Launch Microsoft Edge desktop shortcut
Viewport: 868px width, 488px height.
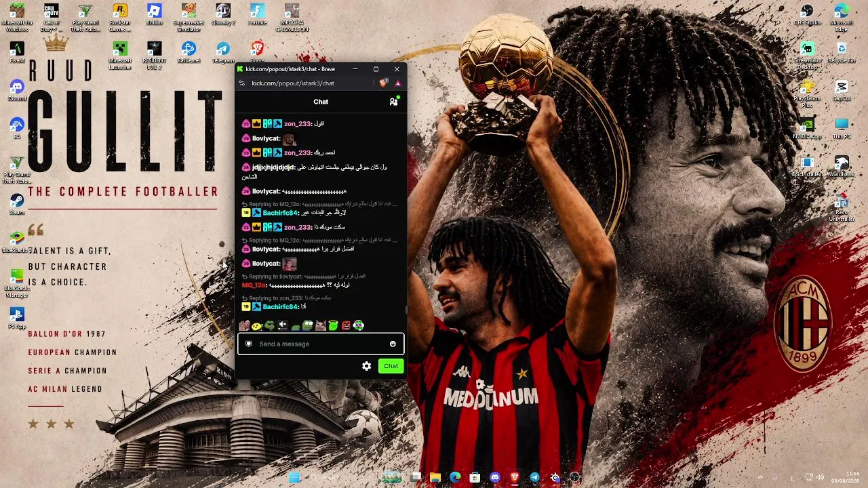pyautogui.click(x=842, y=18)
